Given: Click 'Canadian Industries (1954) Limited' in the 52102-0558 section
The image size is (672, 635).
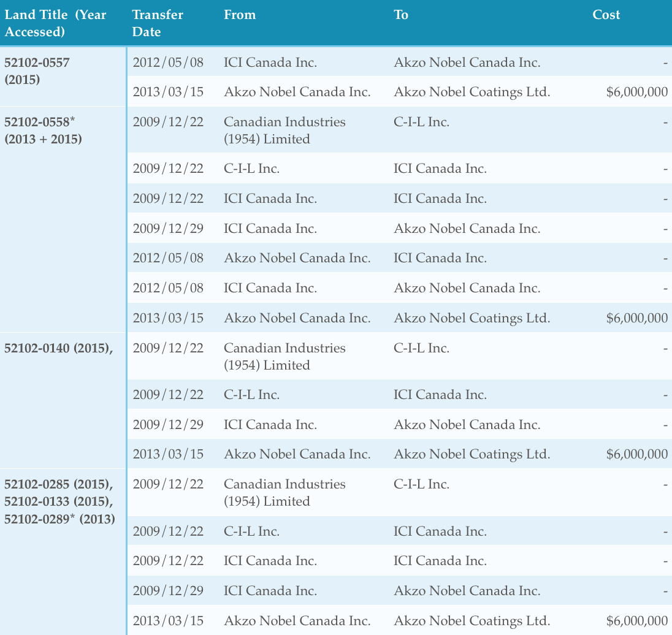Looking at the screenshot, I should (x=284, y=131).
